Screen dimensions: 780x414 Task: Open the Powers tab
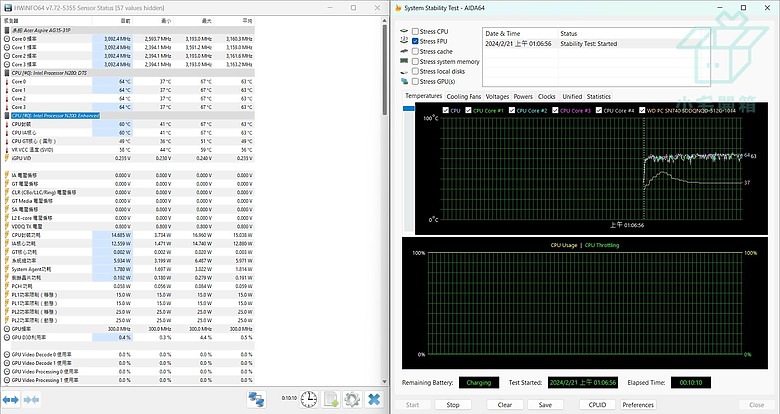pyautogui.click(x=523, y=97)
